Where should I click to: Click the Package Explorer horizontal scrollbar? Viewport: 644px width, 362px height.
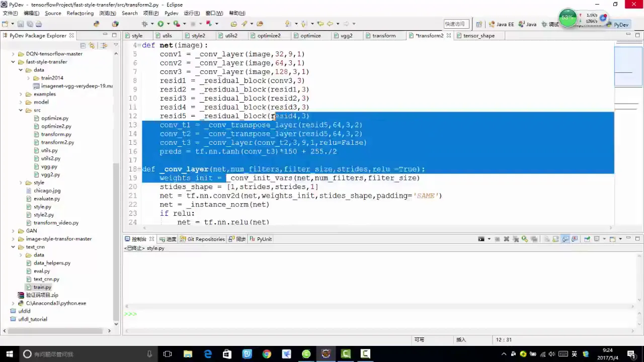click(56, 331)
